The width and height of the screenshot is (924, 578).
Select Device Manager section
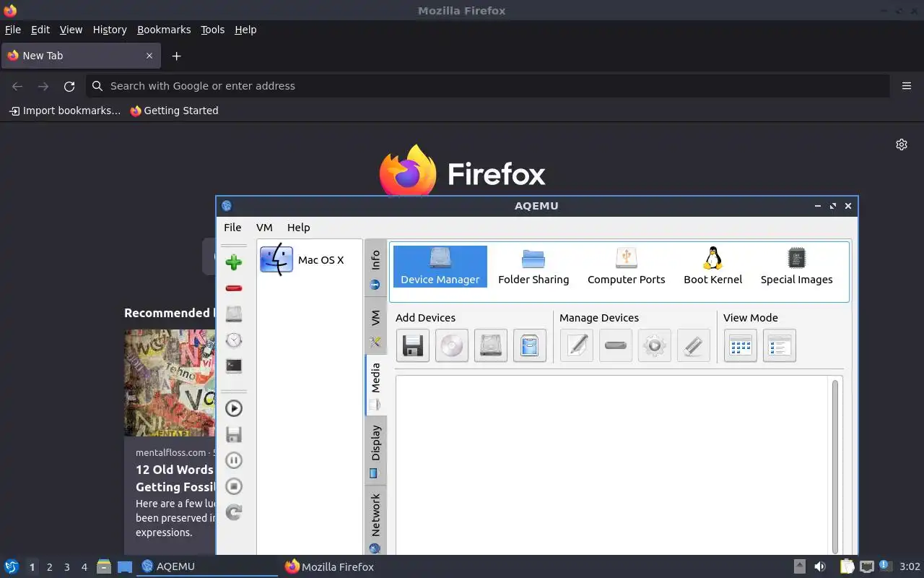click(440, 267)
